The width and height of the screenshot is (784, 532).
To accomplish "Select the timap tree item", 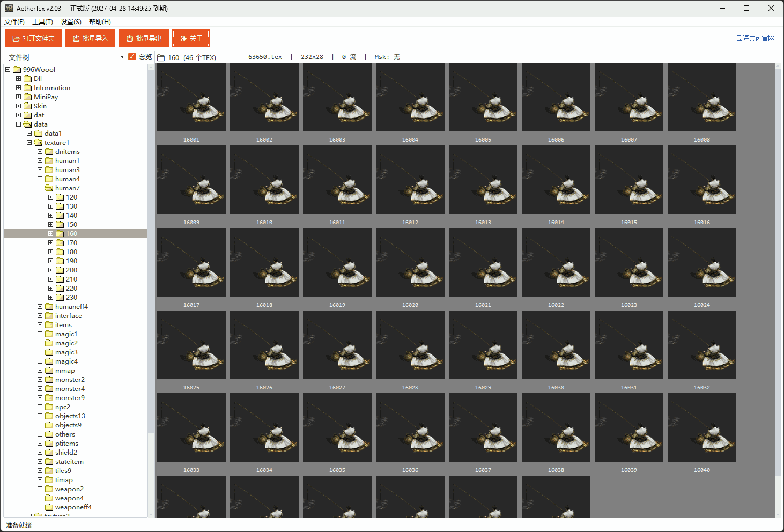I will (x=64, y=479).
